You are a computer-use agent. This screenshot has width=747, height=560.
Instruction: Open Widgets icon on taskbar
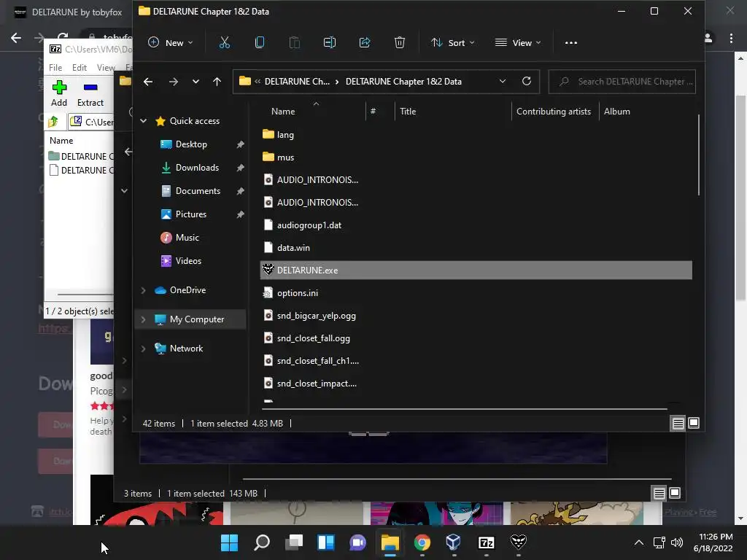[326, 542]
